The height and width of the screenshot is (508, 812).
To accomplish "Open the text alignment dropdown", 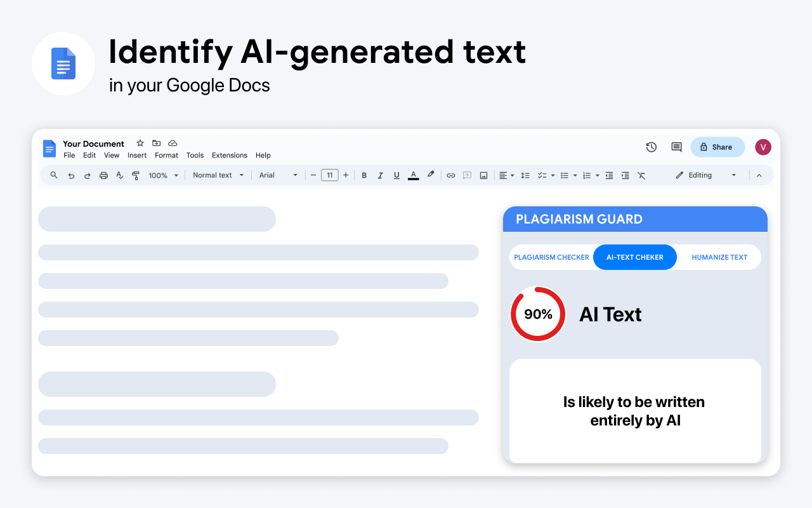I will tap(506, 175).
